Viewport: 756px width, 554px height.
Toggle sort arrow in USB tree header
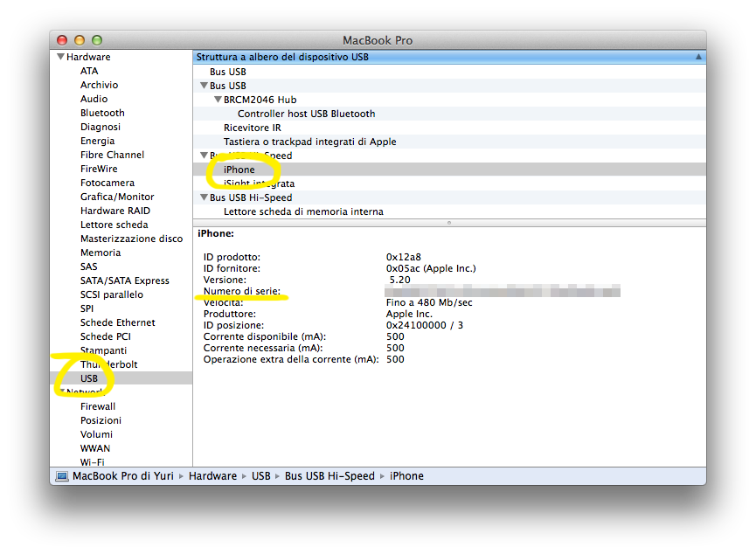pos(698,57)
